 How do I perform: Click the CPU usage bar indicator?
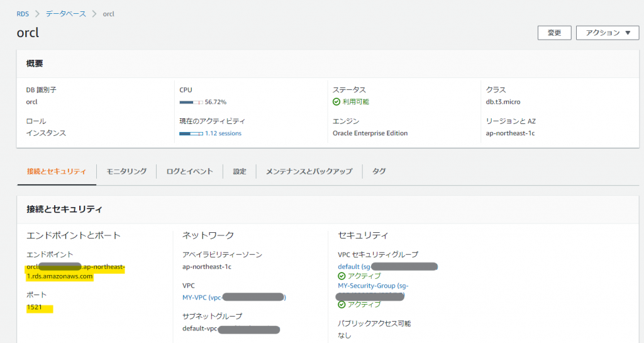(x=191, y=102)
